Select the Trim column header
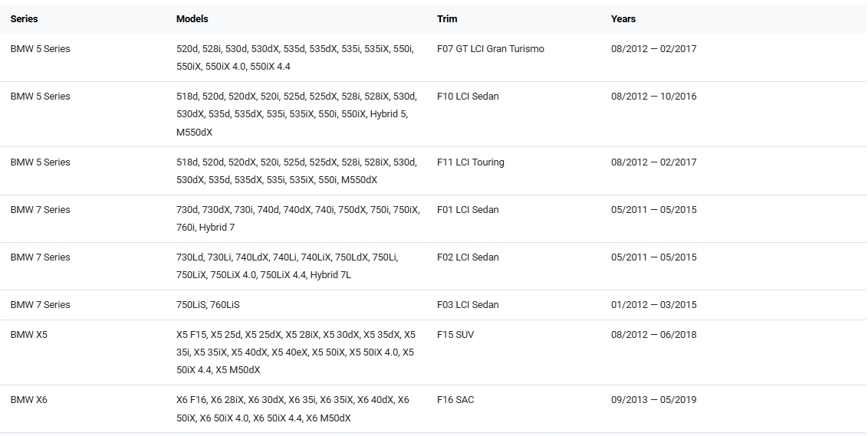The height and width of the screenshot is (436, 868). 447,18
